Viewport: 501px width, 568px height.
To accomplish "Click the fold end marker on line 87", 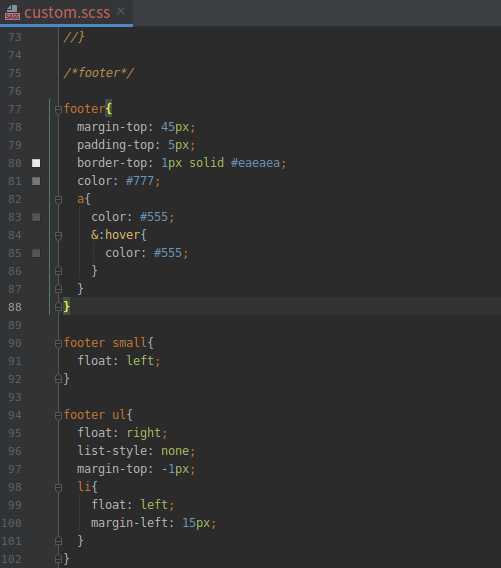I will click(x=58, y=289).
